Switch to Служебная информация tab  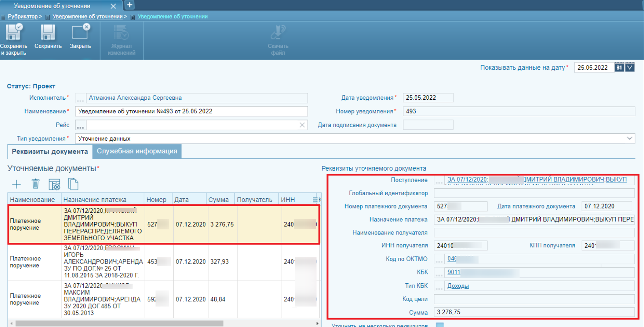[137, 151]
